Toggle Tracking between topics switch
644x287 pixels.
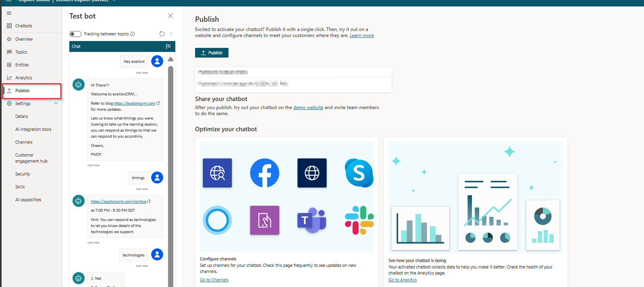[x=75, y=34]
